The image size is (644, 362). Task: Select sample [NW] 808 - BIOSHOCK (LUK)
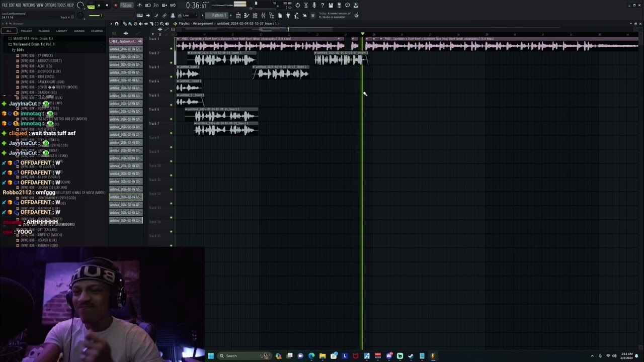(39, 71)
